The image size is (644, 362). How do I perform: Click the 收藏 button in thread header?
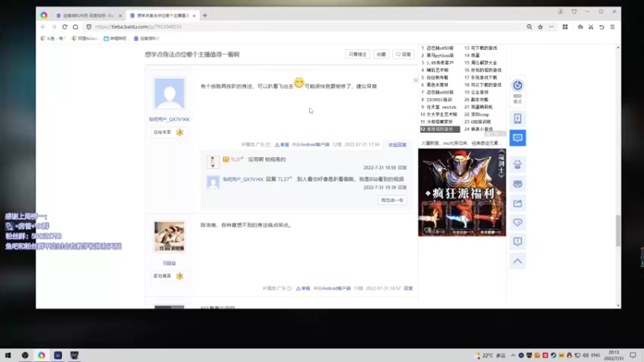(x=381, y=54)
